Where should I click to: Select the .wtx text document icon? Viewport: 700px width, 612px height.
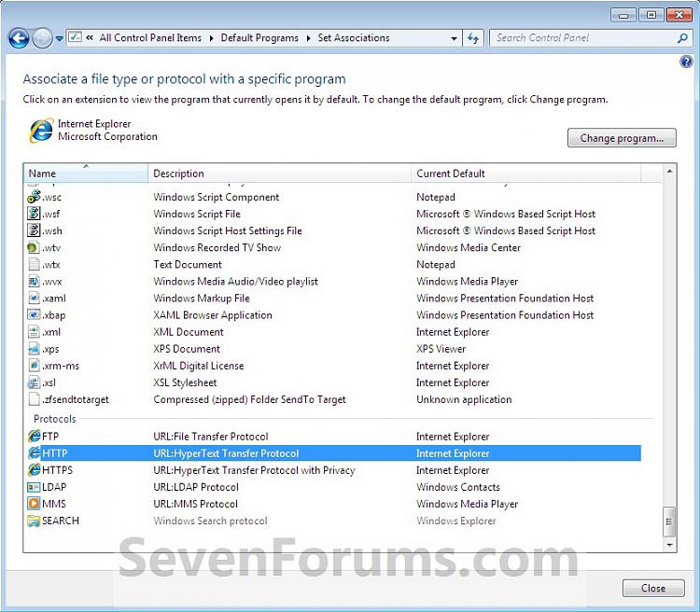pos(34,264)
